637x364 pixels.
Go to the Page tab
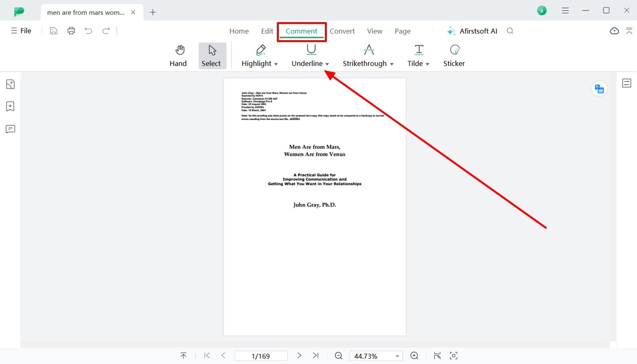click(x=403, y=31)
